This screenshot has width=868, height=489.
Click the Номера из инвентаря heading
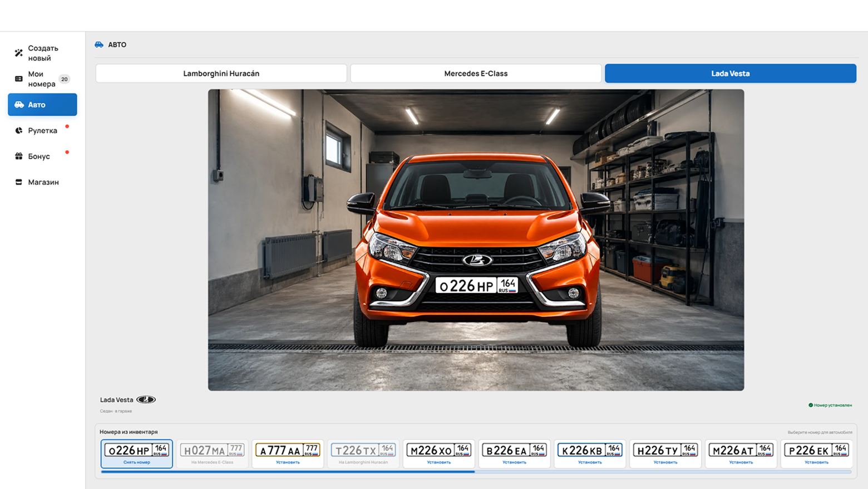click(129, 432)
